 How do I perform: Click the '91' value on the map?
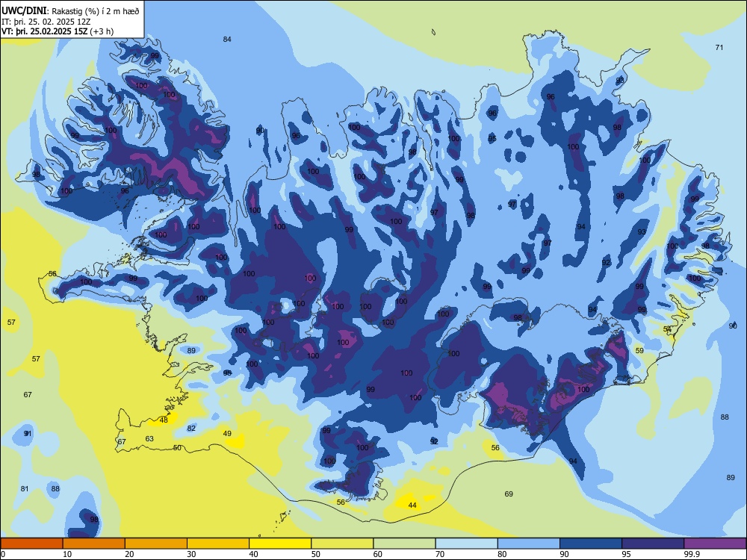click(28, 433)
